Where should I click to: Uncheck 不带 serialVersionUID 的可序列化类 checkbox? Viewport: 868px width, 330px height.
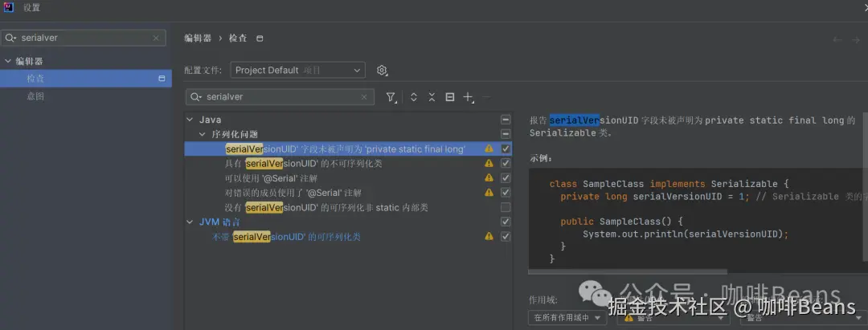tap(506, 236)
